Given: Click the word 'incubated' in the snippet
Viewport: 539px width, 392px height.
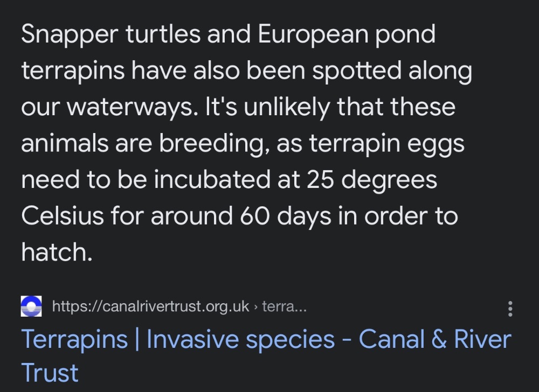Looking at the screenshot, I should tap(212, 179).
